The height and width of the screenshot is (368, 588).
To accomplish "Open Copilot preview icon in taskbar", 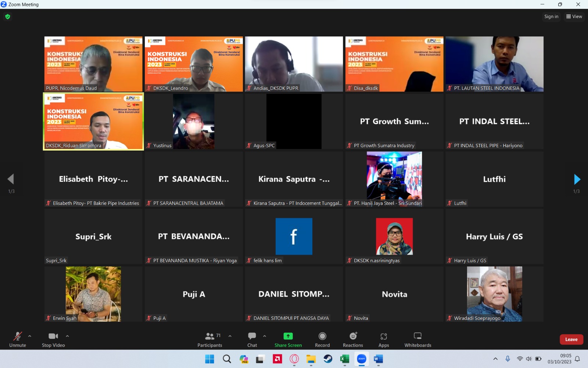I will coord(244,359).
